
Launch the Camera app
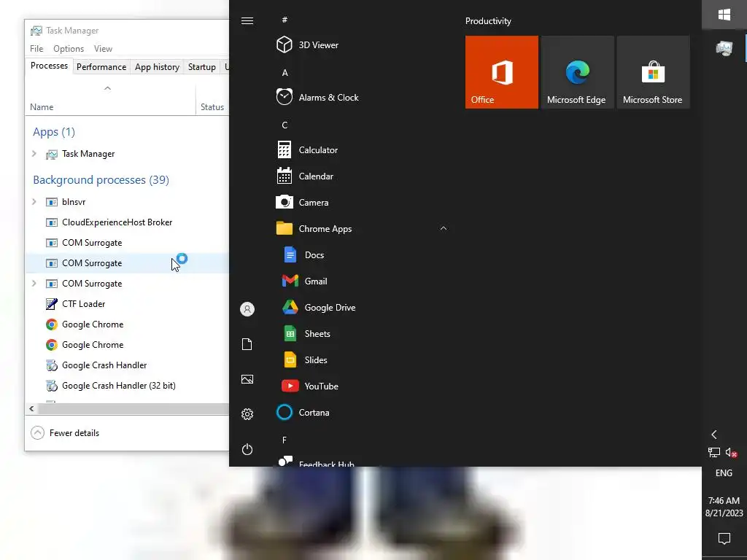click(362, 203)
